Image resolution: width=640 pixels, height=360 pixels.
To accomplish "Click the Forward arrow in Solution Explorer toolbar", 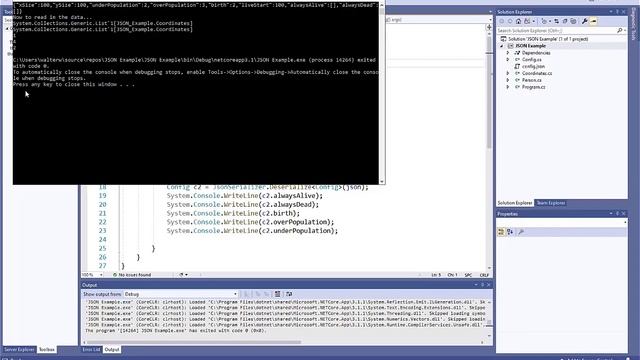I will [x=510, y=21].
